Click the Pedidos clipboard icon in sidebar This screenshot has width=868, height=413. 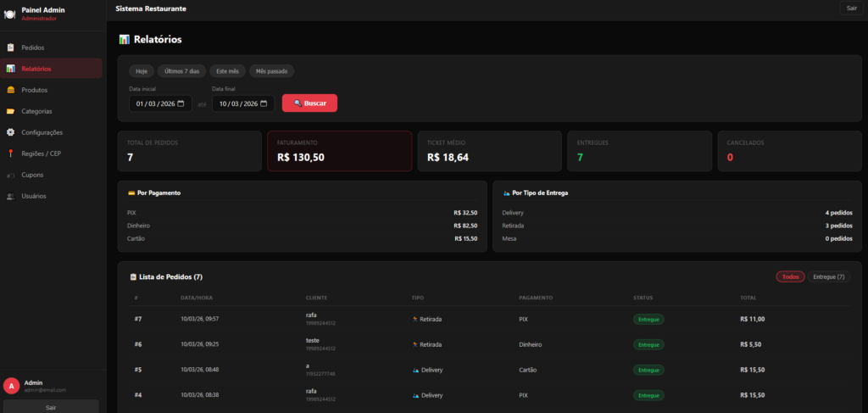[x=10, y=47]
